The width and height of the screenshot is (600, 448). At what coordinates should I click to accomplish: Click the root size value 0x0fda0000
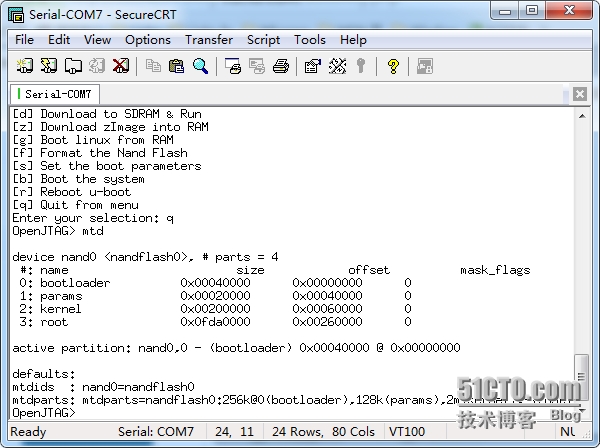(215, 322)
